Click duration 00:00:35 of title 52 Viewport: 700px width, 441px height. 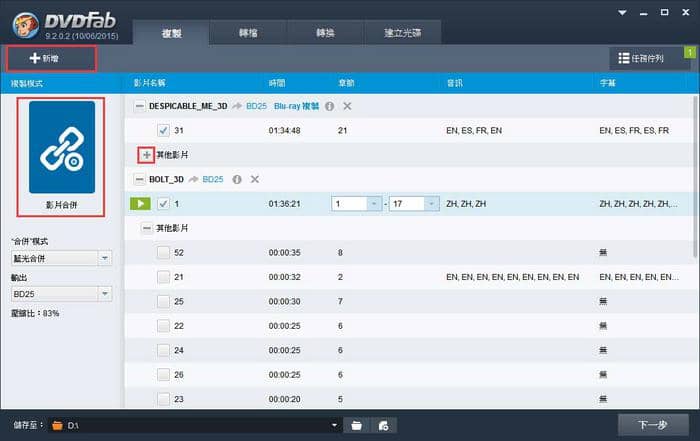point(284,253)
